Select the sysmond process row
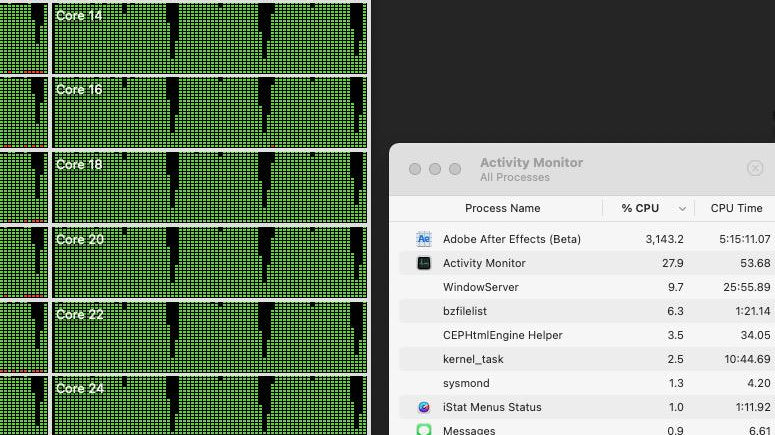Screen dimensions: 775x435 click(x=465, y=383)
